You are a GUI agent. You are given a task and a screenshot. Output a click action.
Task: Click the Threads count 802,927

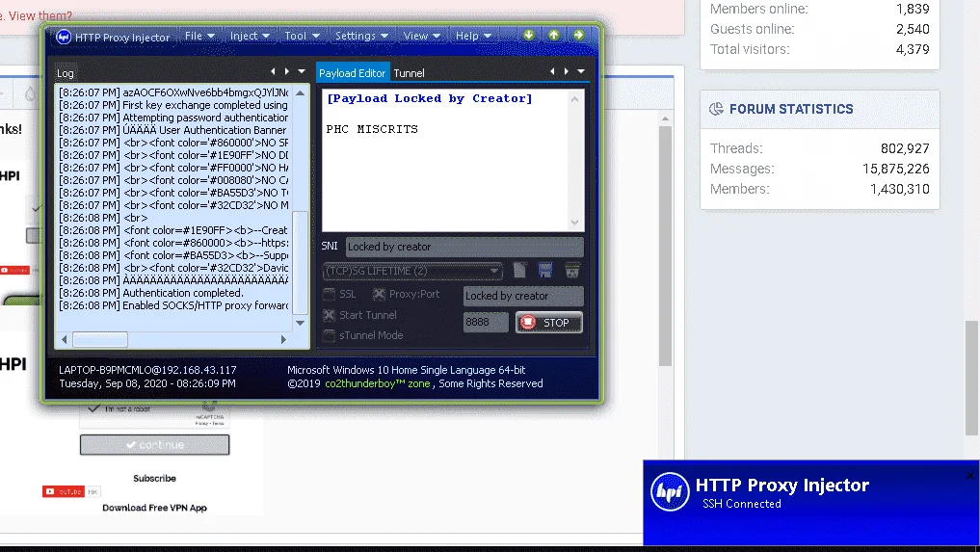(905, 148)
